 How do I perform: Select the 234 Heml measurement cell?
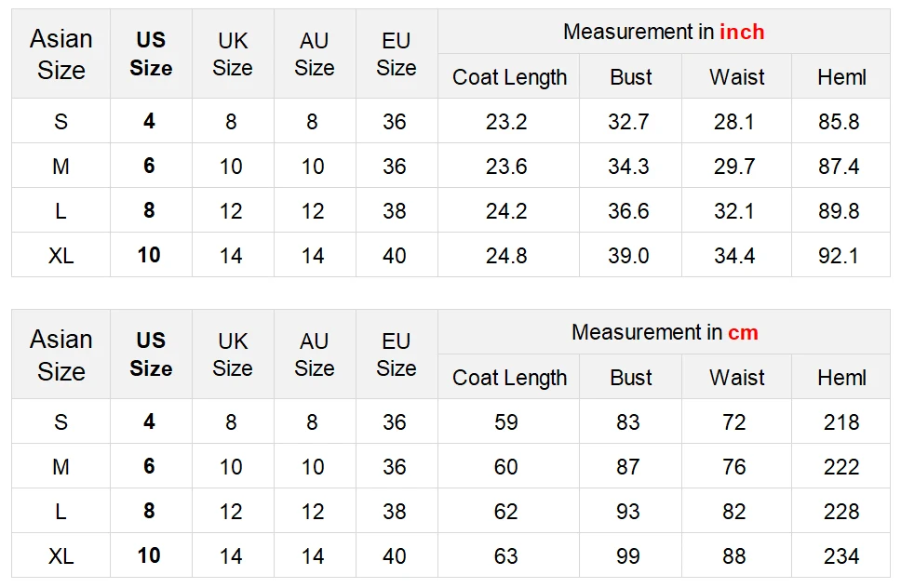coord(841,556)
